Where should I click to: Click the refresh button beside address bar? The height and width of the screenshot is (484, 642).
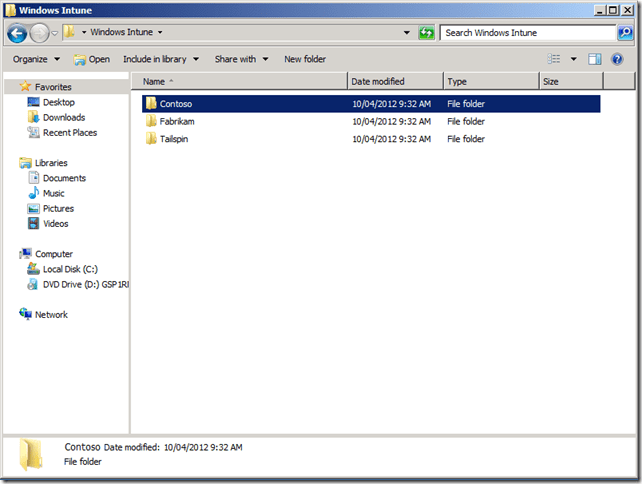[x=427, y=33]
